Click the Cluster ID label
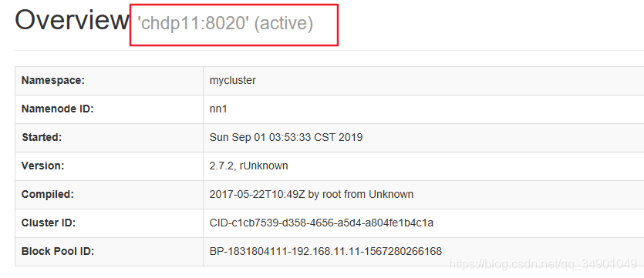The width and height of the screenshot is (644, 278). tap(49, 223)
